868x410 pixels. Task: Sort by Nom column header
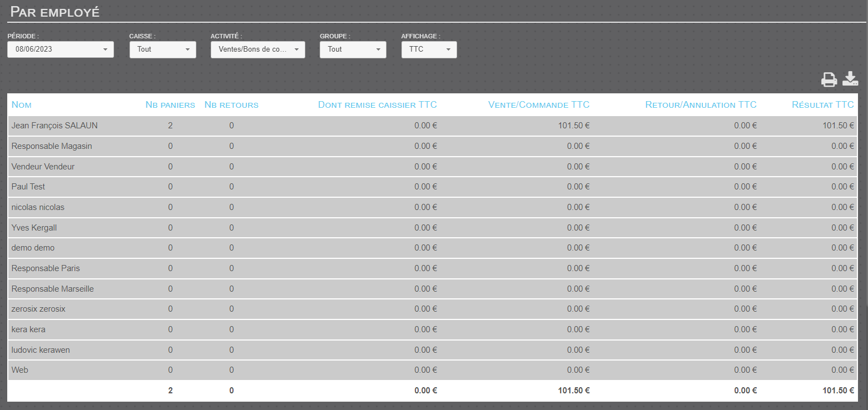(x=22, y=105)
